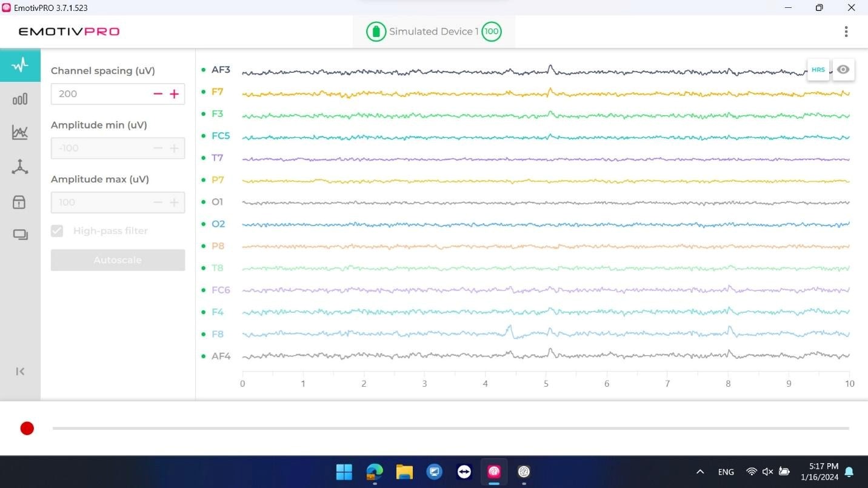Start recording with the red button
868x488 pixels.
coord(27,429)
